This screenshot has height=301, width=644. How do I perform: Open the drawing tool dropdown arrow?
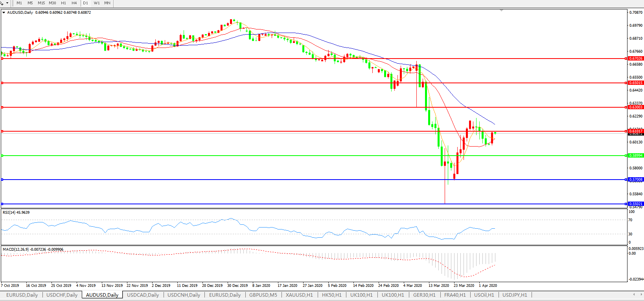pos(7,3)
